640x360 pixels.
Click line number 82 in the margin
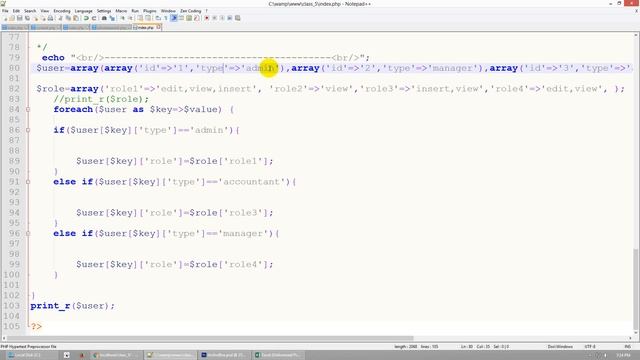pyautogui.click(x=14, y=89)
